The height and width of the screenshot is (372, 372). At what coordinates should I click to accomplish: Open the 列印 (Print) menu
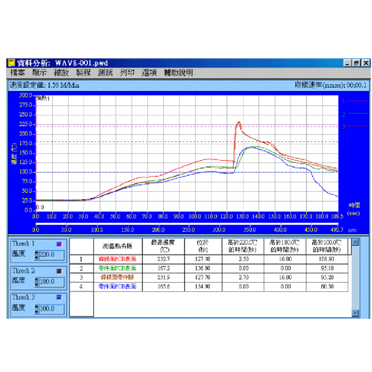coord(127,73)
